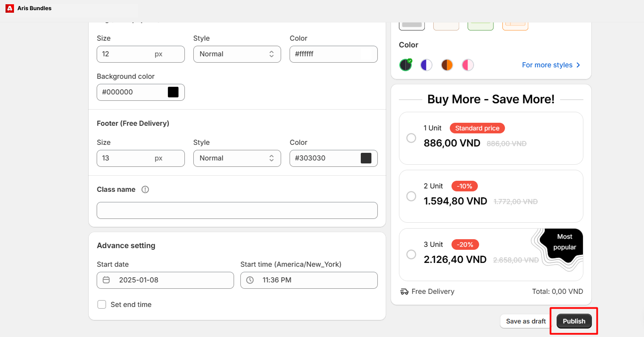
Task: Click the struck-through 1.772,00 VND price
Action: click(516, 202)
